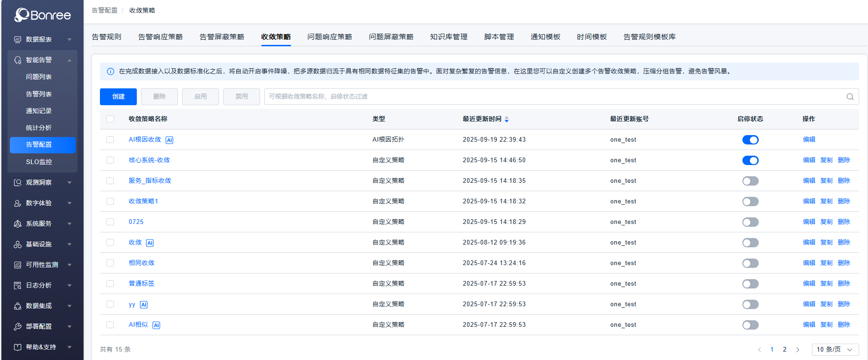Click the Bonree logo
Screen dimensions: 868x360
pos(42,15)
